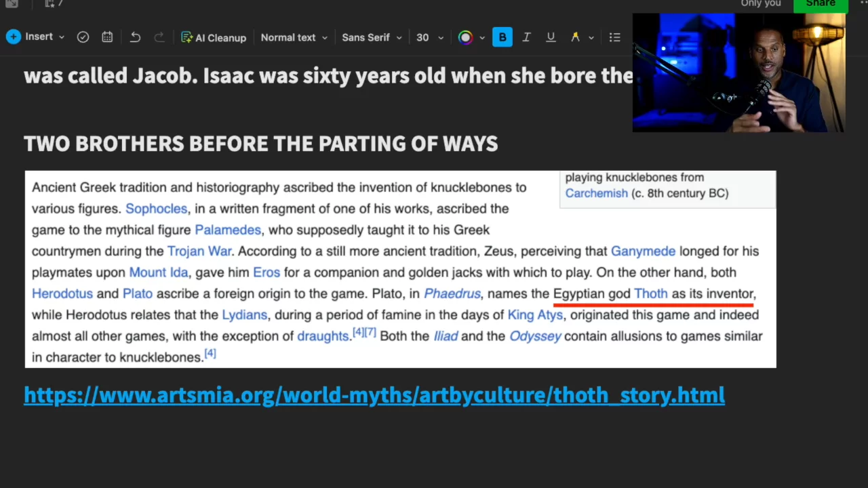Screen dimensions: 868x488
Task: Open the artsmia.org thoth_story link
Action: pos(374,395)
